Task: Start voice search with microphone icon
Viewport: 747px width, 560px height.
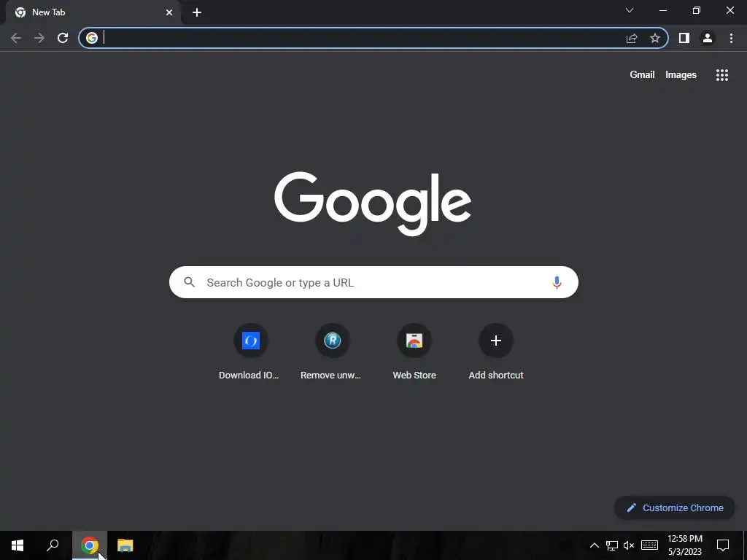Action: [x=557, y=282]
